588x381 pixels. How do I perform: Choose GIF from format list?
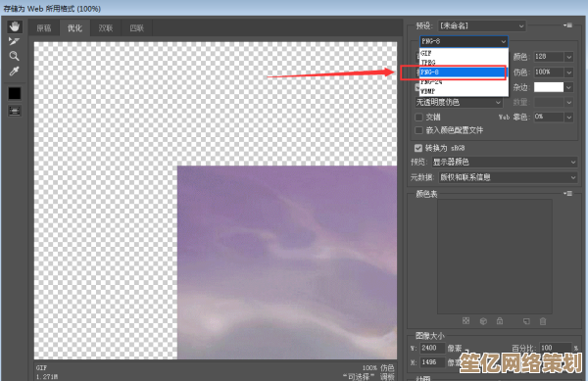(x=464, y=53)
